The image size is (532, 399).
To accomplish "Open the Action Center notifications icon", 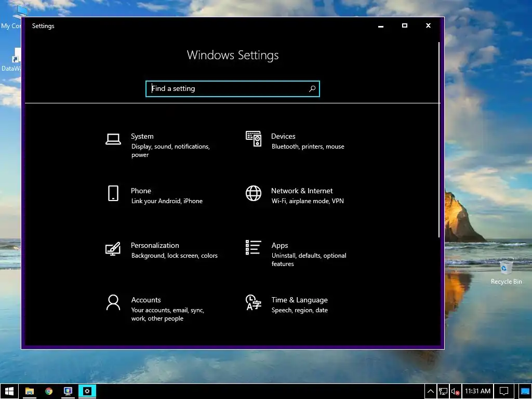I will point(504,391).
